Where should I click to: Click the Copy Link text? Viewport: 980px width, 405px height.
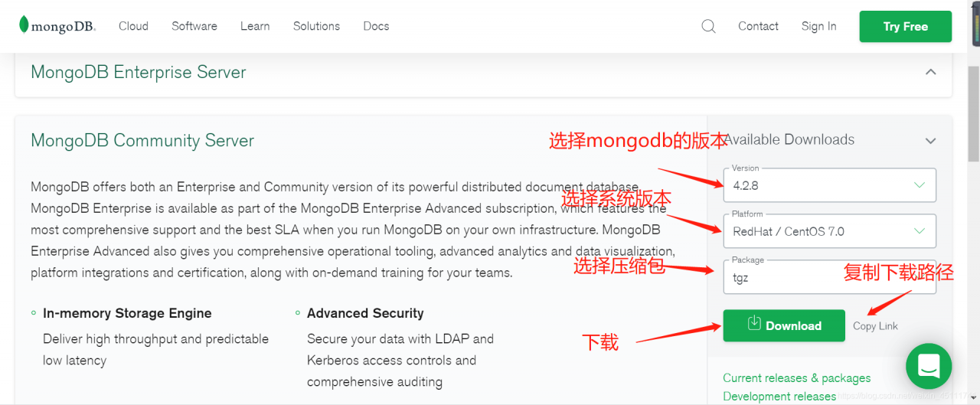(x=876, y=326)
